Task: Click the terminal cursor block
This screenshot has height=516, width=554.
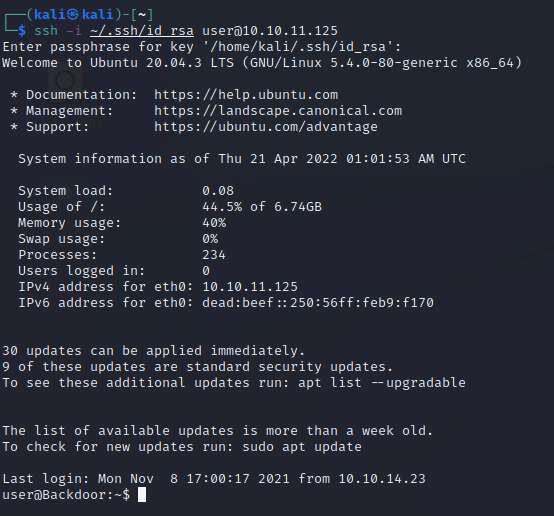Action: pyautogui.click(x=142, y=494)
